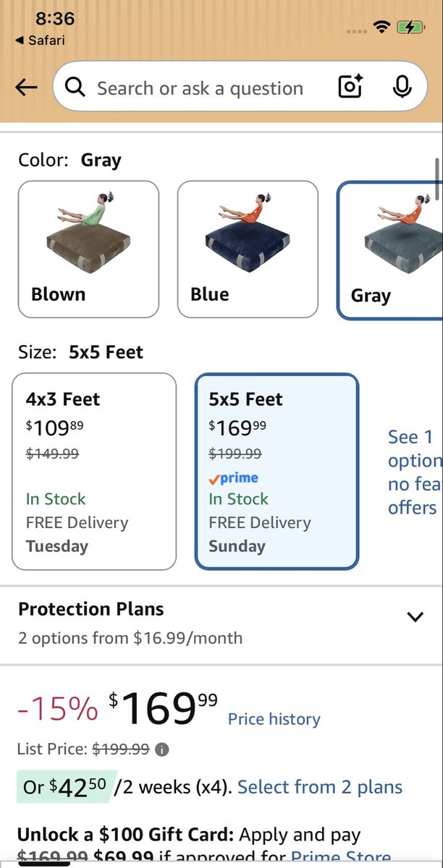Screen dimensions: 443x868
Task: Tap the Protection Plans chevron
Action: (x=415, y=617)
